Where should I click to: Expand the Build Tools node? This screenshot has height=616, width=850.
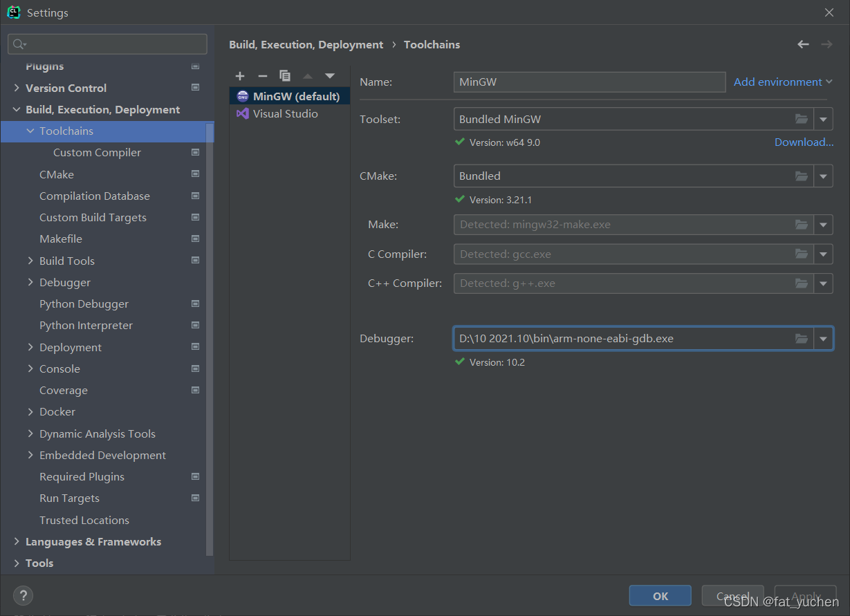(30, 261)
